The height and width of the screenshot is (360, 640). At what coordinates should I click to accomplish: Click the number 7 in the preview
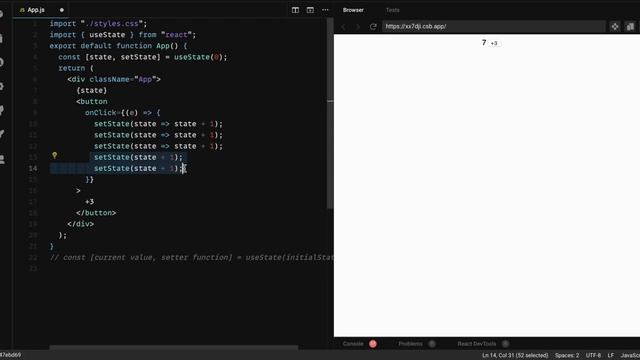[x=484, y=42]
